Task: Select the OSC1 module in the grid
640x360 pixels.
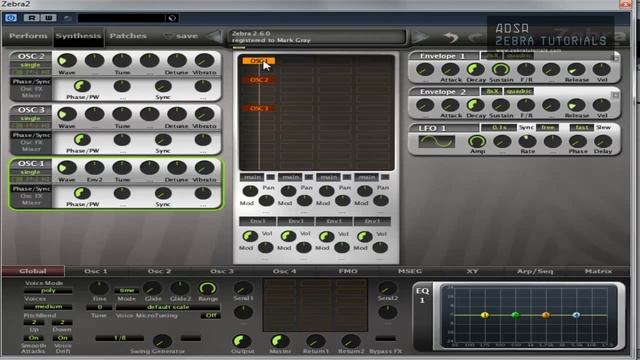Action: tap(258, 61)
